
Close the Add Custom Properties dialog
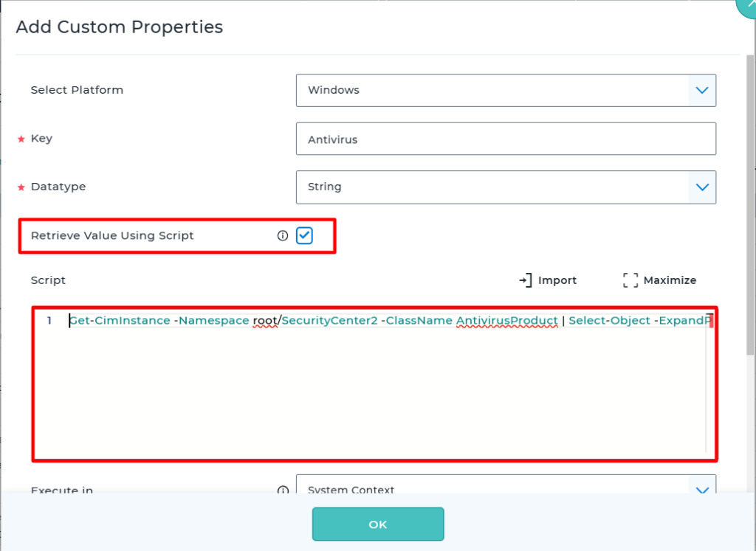tap(747, 6)
